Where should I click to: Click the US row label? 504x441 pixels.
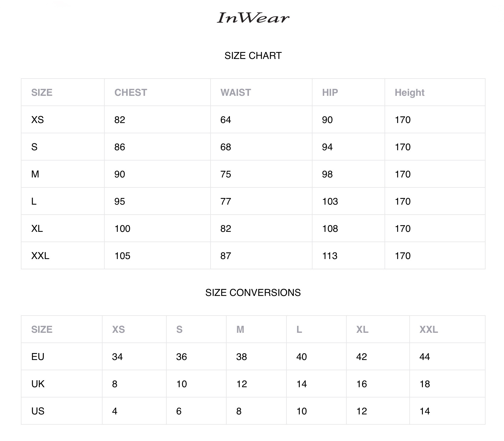(38, 411)
